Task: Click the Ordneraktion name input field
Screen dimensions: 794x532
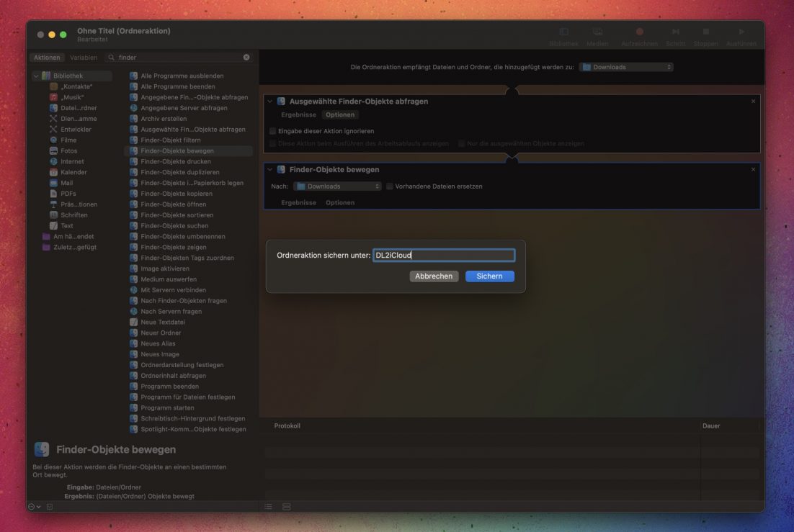Action: tap(444, 255)
